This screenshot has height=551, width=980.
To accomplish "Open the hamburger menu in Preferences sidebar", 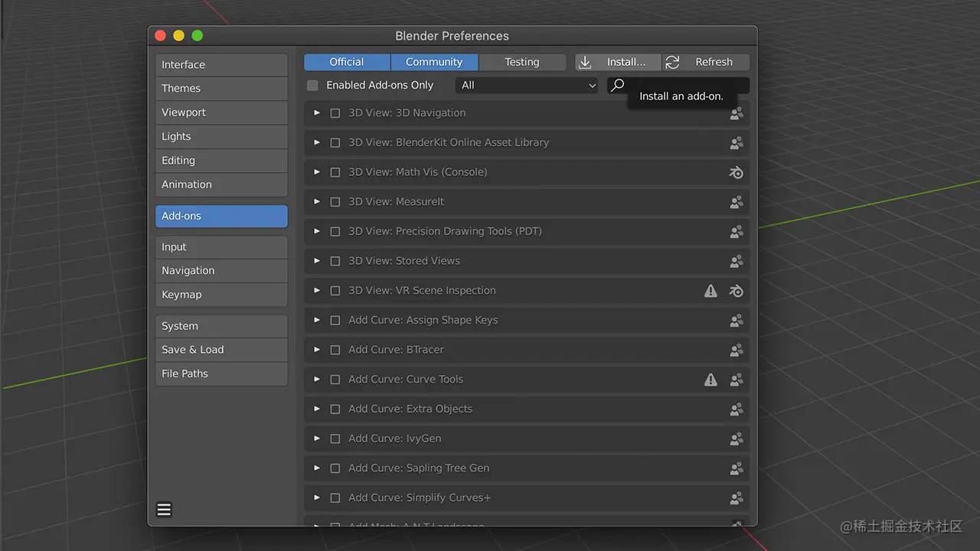I will click(164, 510).
